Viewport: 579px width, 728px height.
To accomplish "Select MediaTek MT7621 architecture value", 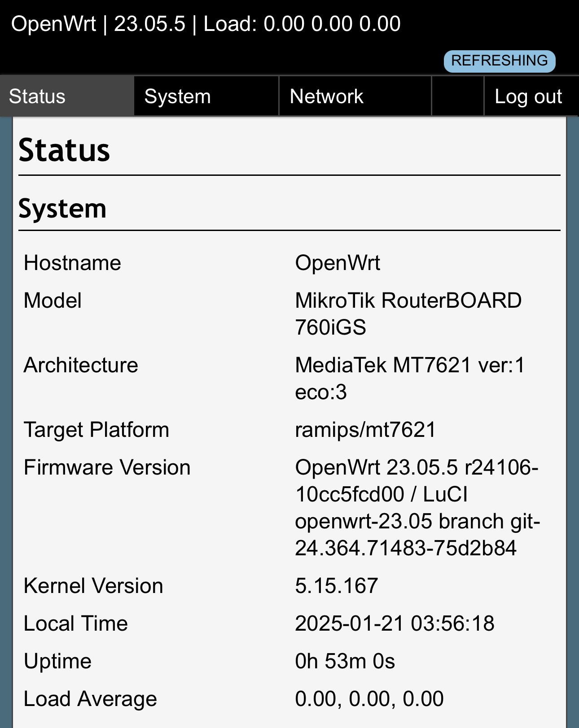I will pos(409,379).
